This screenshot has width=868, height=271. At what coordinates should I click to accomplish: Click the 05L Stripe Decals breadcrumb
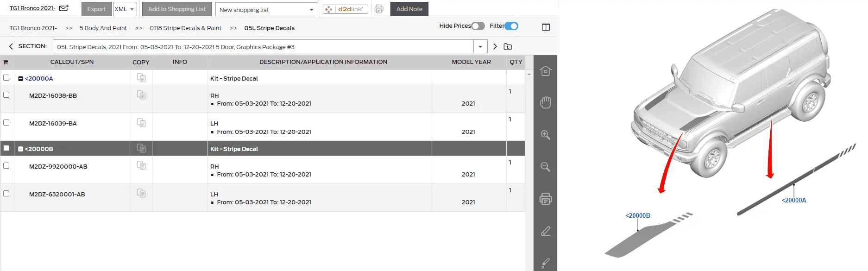[270, 28]
